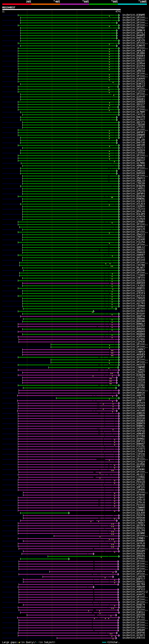
Task: Click the UniRef100_A4S0T8 label
Action: click(x=134, y=365)
